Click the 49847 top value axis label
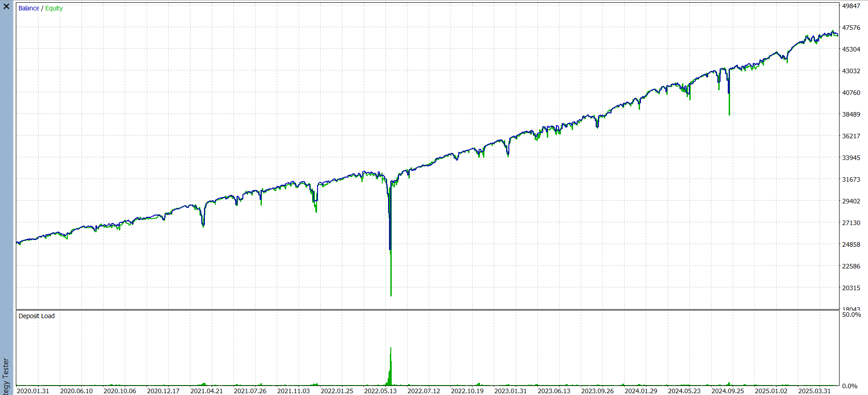 point(851,6)
